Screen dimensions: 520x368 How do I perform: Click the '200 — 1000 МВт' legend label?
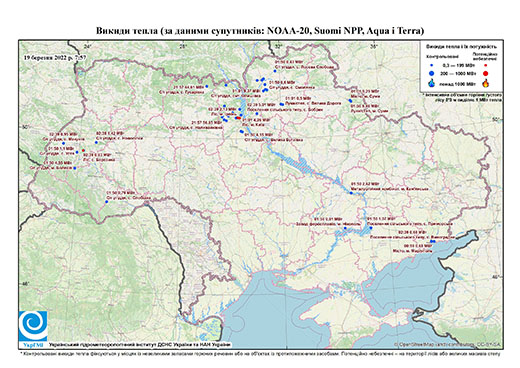click(458, 73)
